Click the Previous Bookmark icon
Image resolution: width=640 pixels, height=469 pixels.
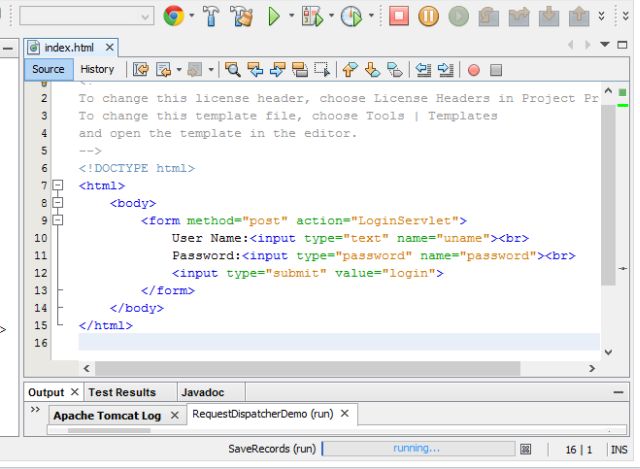[350, 70]
